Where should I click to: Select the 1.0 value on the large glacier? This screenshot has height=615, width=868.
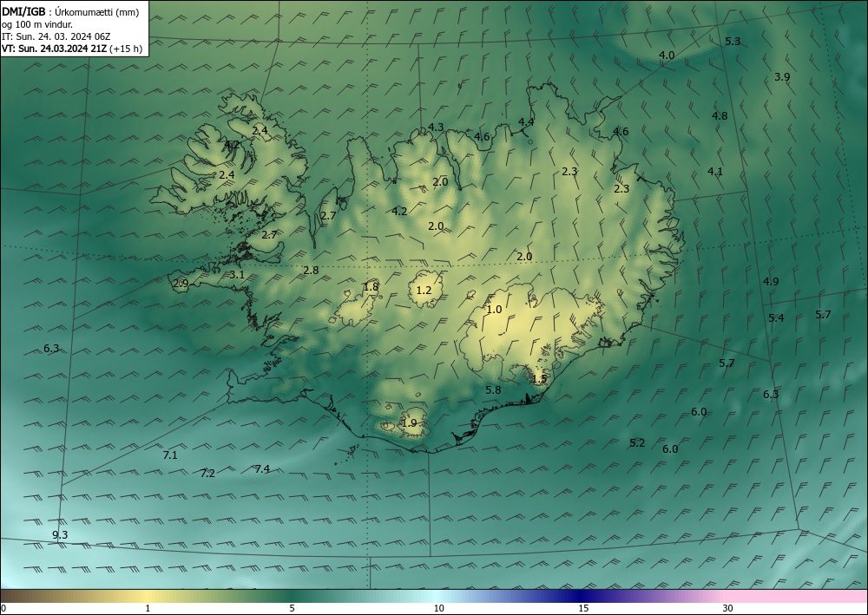(494, 310)
